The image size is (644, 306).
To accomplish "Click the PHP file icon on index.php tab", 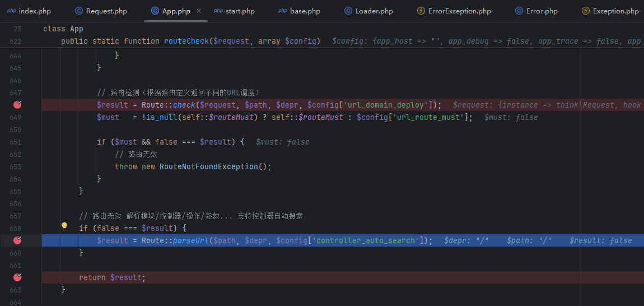I will pos(12,11).
